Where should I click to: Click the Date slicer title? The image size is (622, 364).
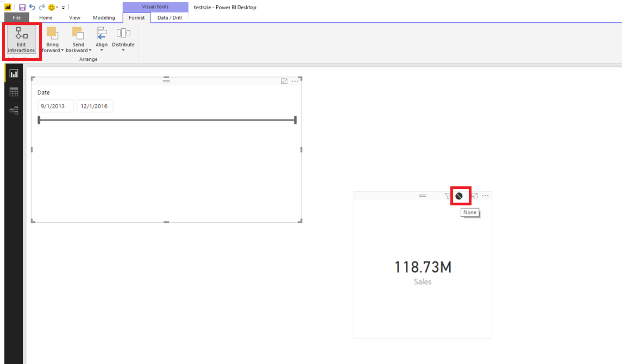[43, 92]
